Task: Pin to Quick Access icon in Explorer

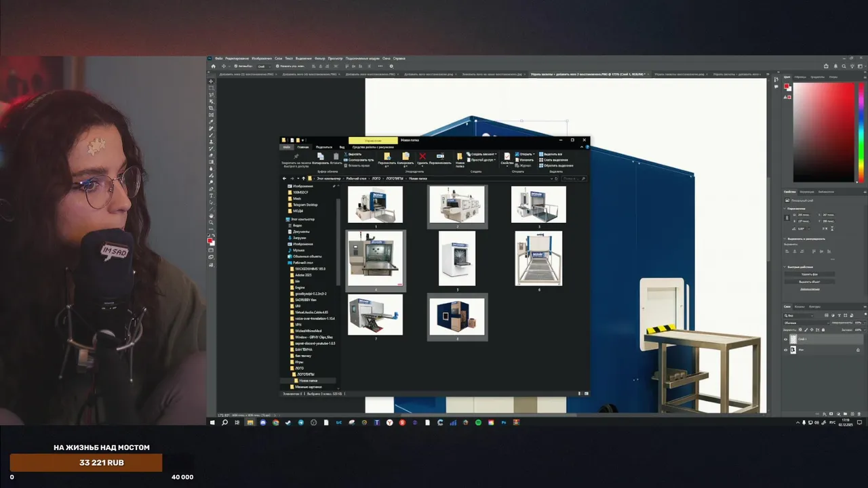Action: pos(296,156)
